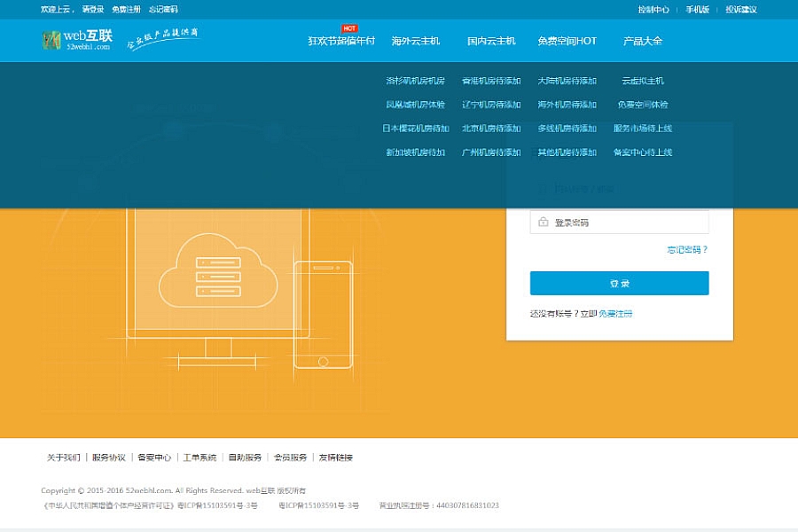
Task: Open 关于我们 in the footer
Action: (63, 458)
